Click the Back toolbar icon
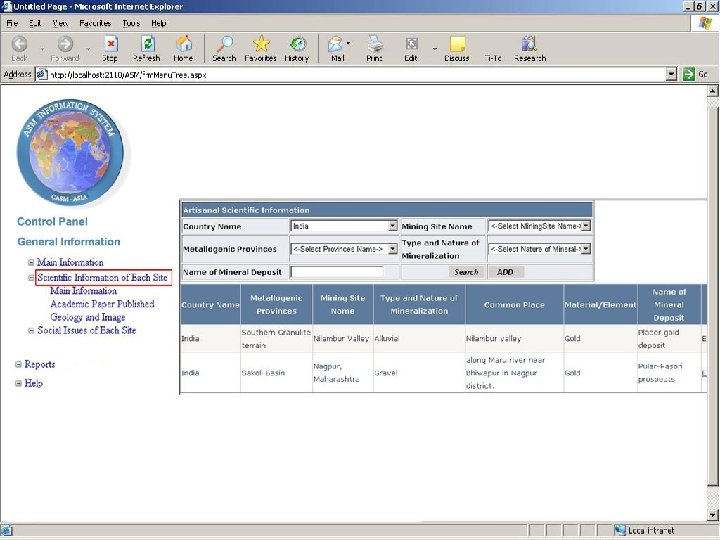 pyautogui.click(x=19, y=45)
